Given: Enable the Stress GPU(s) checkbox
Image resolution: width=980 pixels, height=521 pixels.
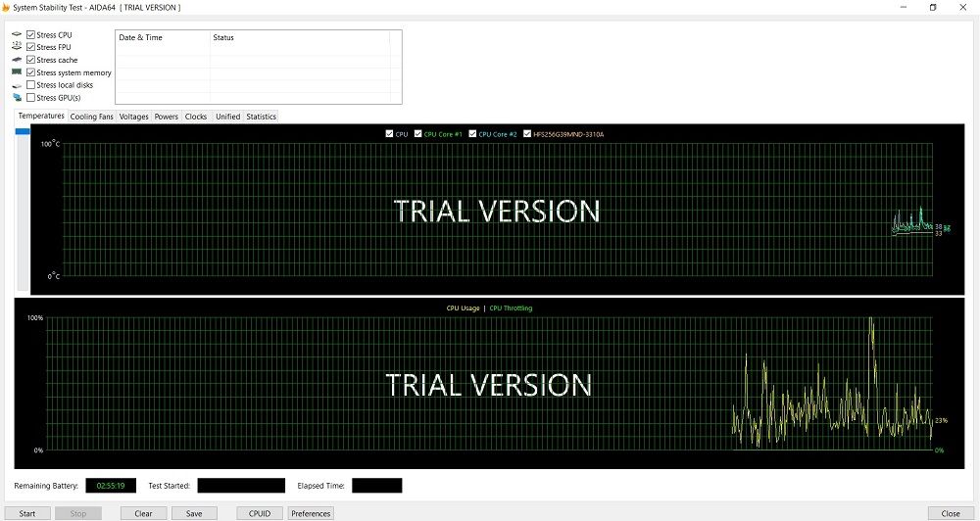Looking at the screenshot, I should (x=30, y=98).
